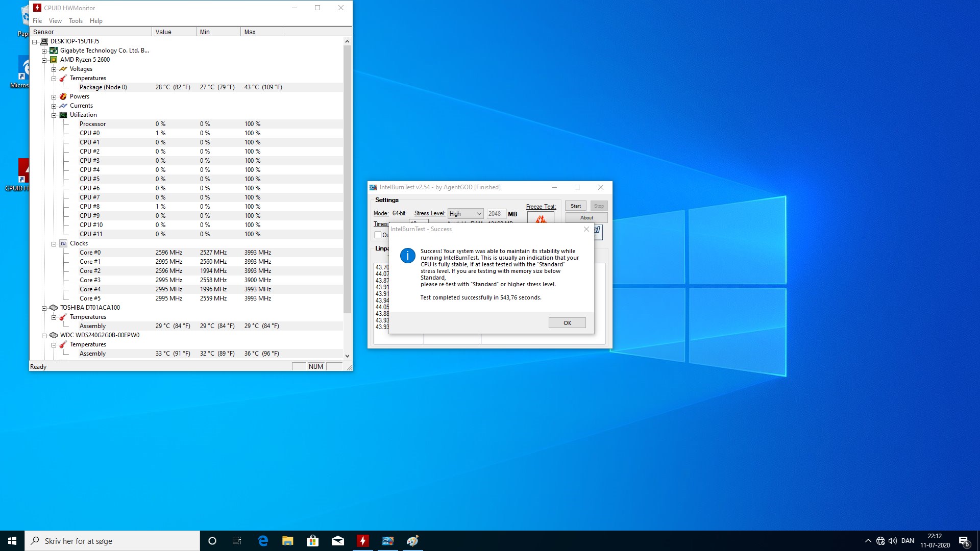This screenshot has height=551, width=980.
Task: Expand the Currents section
Action: pyautogui.click(x=54, y=106)
